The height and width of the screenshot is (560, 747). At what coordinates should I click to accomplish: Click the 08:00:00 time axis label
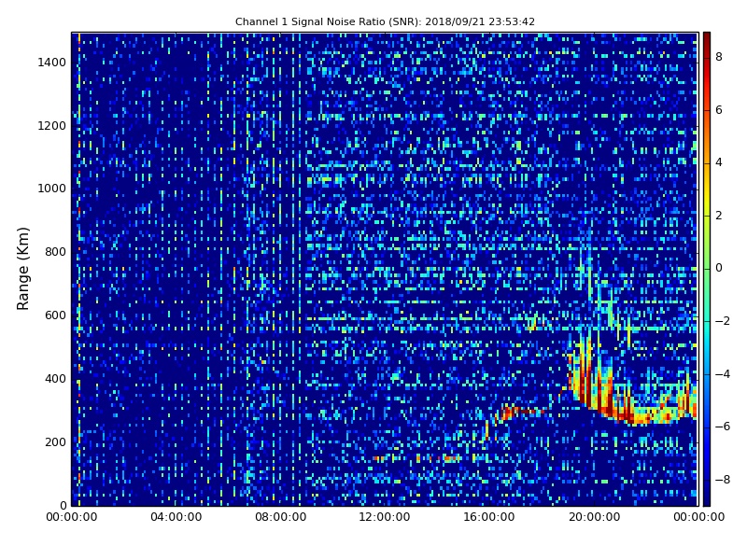point(280,517)
